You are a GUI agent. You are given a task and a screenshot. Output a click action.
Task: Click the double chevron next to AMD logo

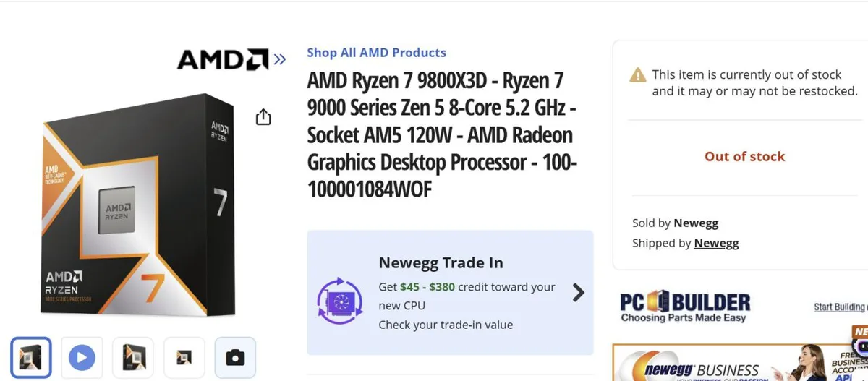280,59
